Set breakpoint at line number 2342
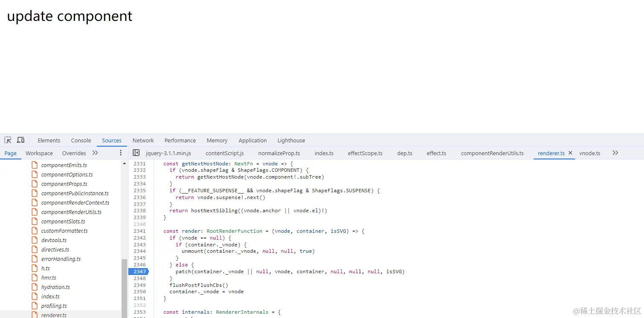Screen dimensions: 644x318 click(140, 238)
